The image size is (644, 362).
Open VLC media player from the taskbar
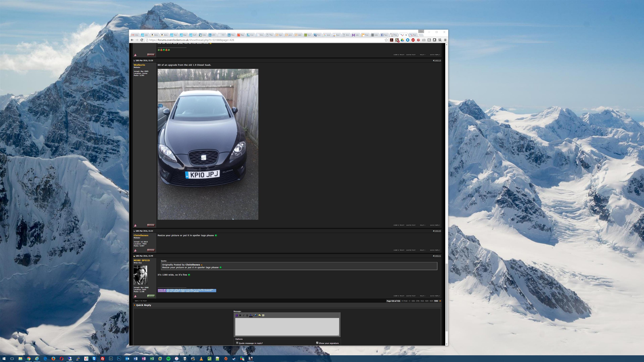click(201, 359)
